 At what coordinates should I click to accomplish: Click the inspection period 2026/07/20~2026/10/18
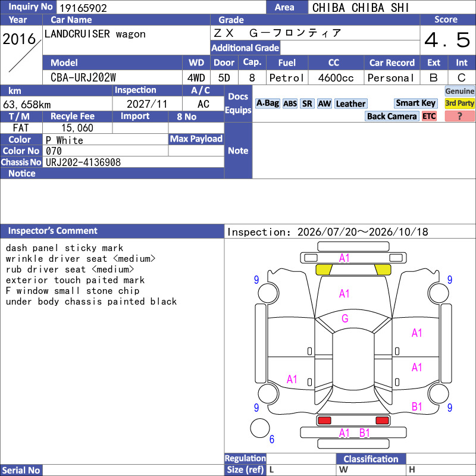tap(363, 232)
